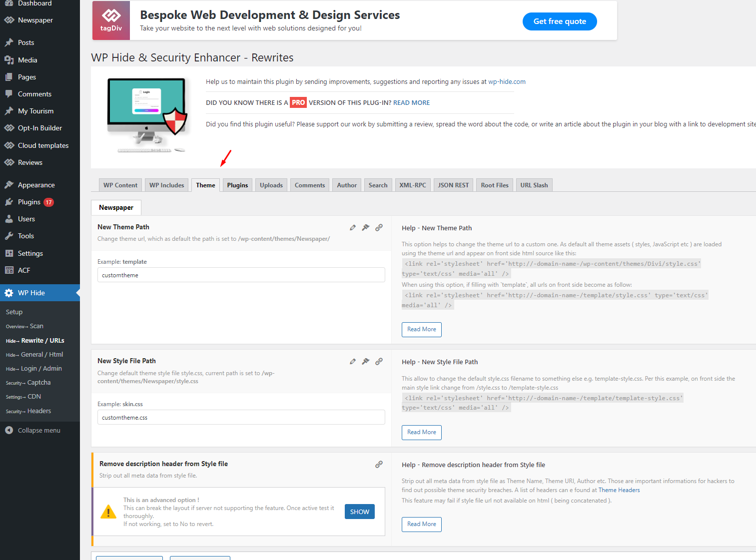Image resolution: width=756 pixels, height=560 pixels.
Task: Click the Settings sliders icon
Action: [x=9, y=253]
